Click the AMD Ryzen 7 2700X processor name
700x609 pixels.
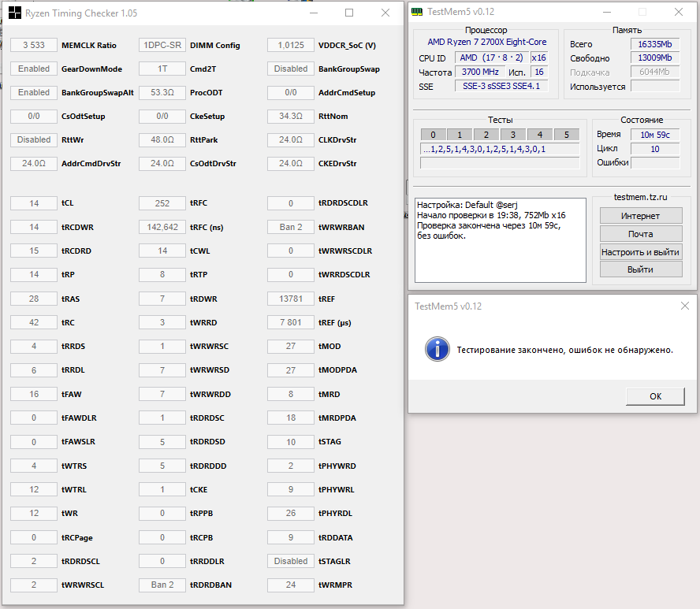(x=486, y=42)
